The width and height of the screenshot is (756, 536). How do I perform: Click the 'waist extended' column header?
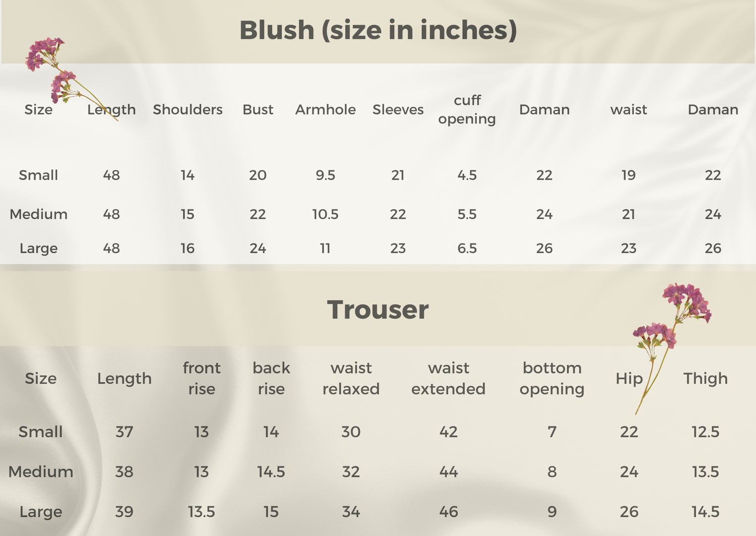click(x=448, y=378)
